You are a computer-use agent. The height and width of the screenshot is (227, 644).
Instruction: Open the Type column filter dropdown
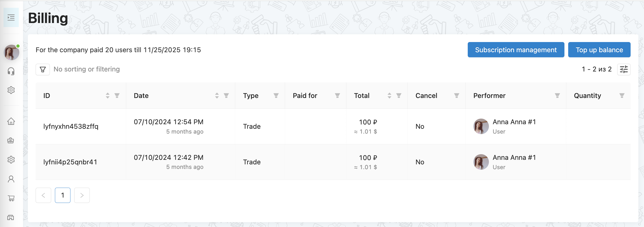(276, 96)
